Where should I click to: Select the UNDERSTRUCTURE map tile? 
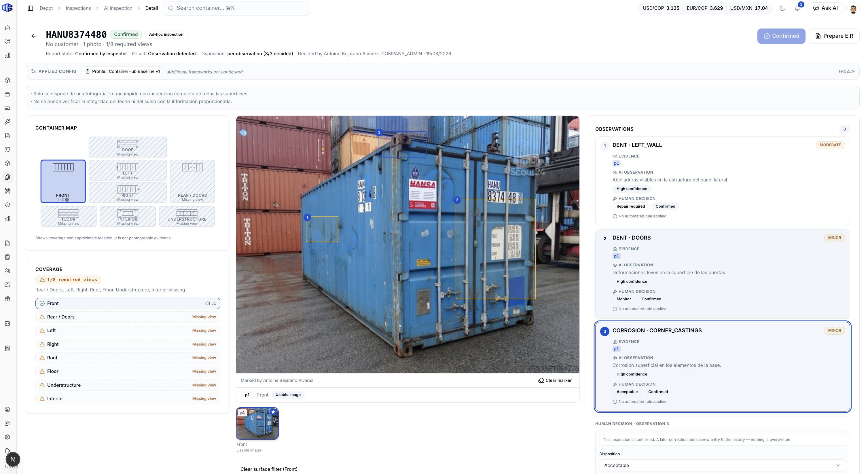187,216
